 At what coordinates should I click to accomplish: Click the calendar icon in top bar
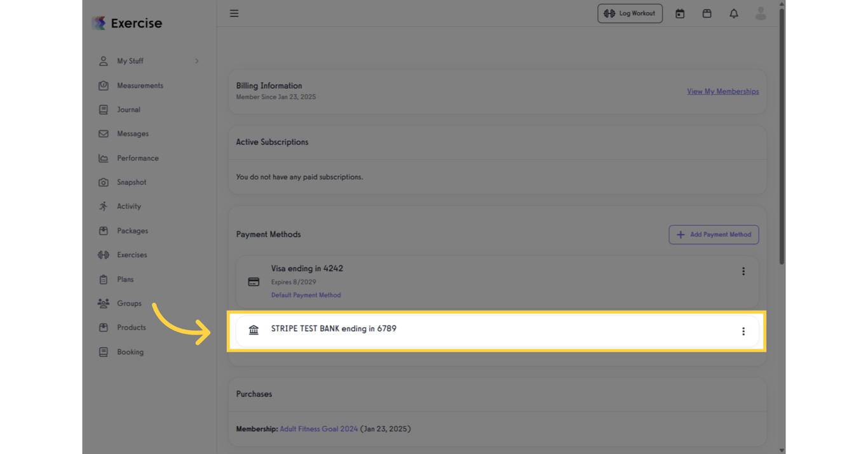[680, 13]
